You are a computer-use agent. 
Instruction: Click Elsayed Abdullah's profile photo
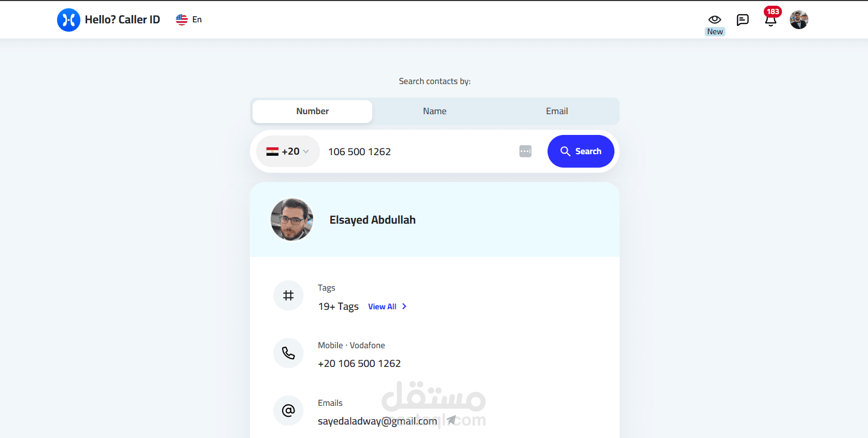point(292,220)
